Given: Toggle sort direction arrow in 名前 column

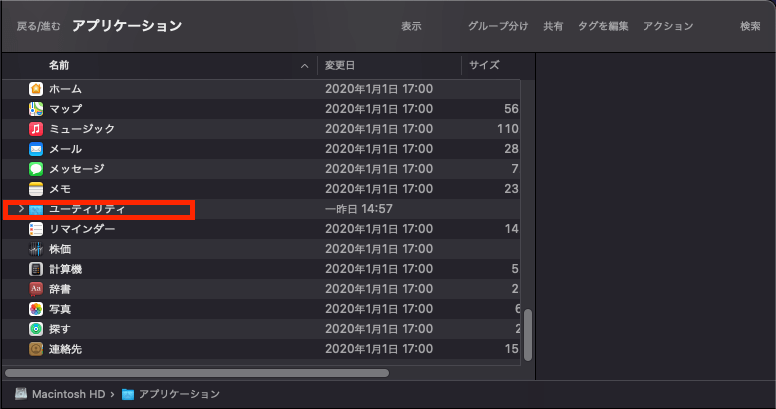Looking at the screenshot, I should tap(304, 66).
